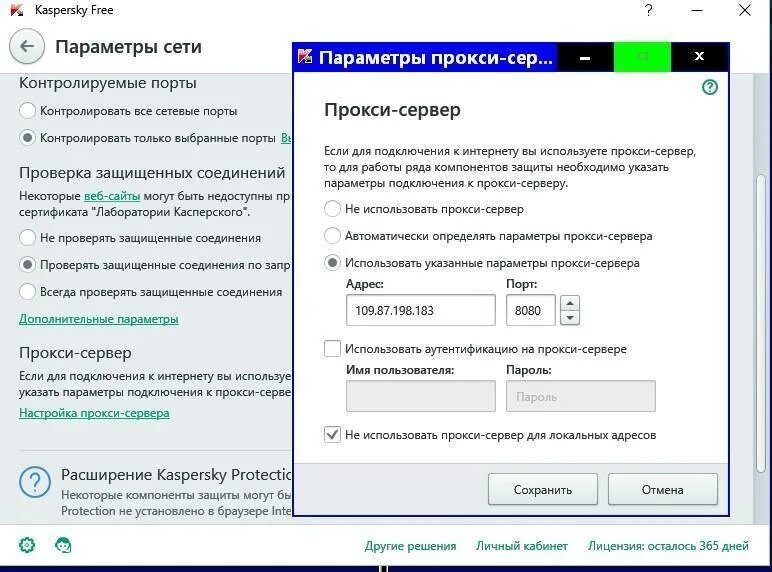Select 'Контролировать все сетевые порты' option
The width and height of the screenshot is (772, 572).
(27, 111)
